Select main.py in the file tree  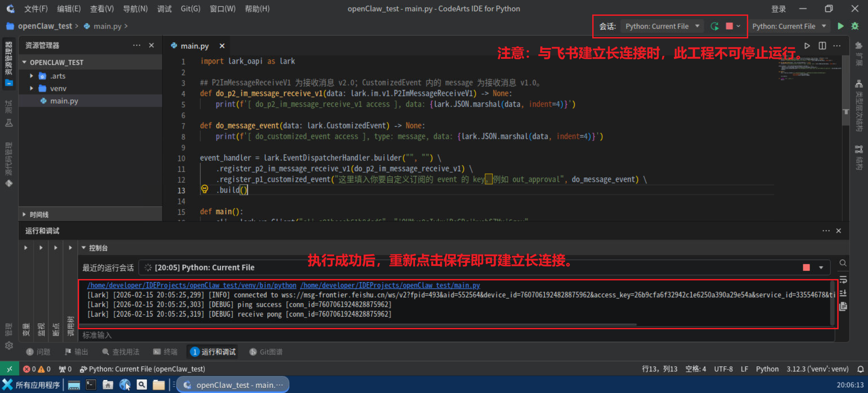pos(90,101)
